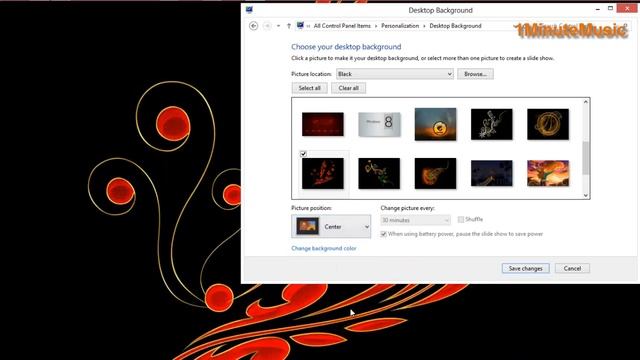Viewport: 640px width, 360px height.
Task: Navigate to the Personalization breadcrumb
Action: pos(400,26)
